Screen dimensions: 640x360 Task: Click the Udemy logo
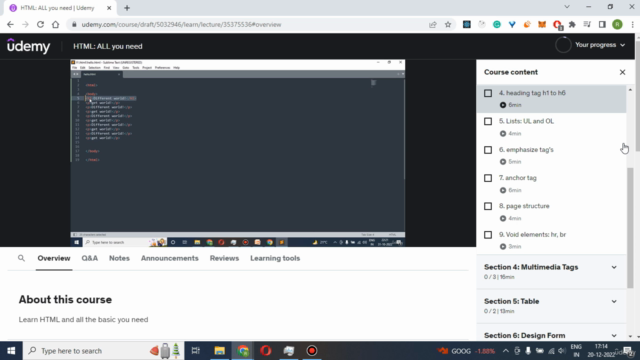29,46
